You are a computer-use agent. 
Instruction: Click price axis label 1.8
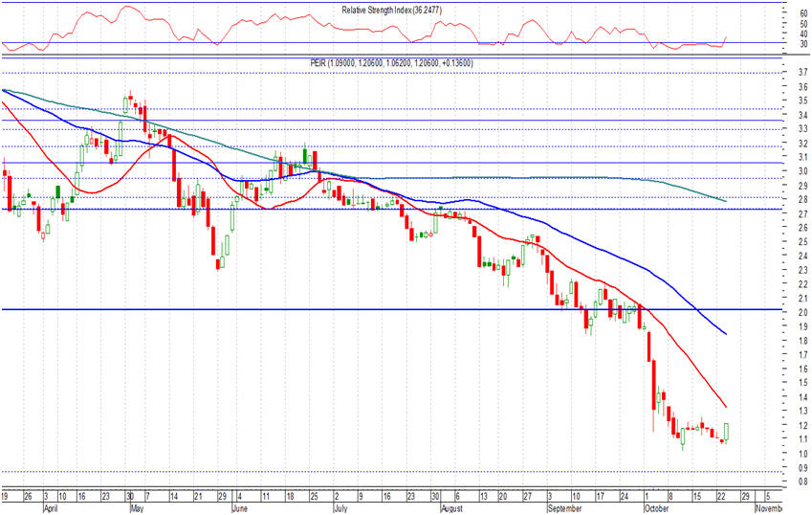[803, 341]
